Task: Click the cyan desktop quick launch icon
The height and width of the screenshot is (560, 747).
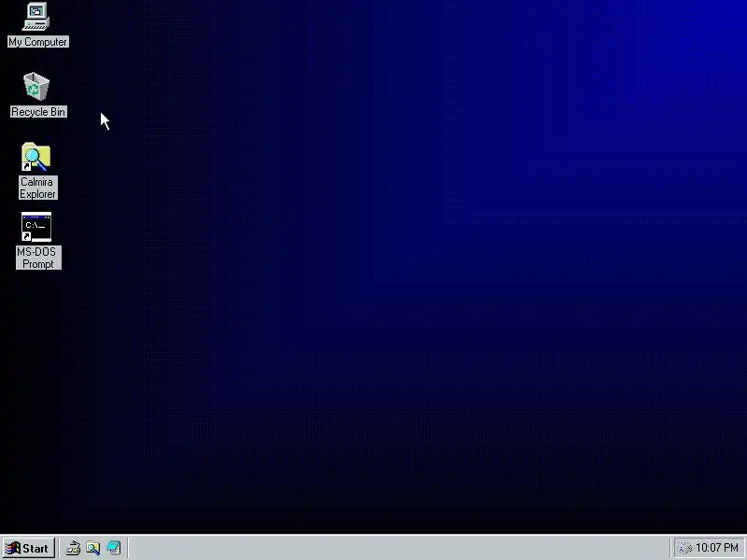Action: pyautogui.click(x=113, y=548)
